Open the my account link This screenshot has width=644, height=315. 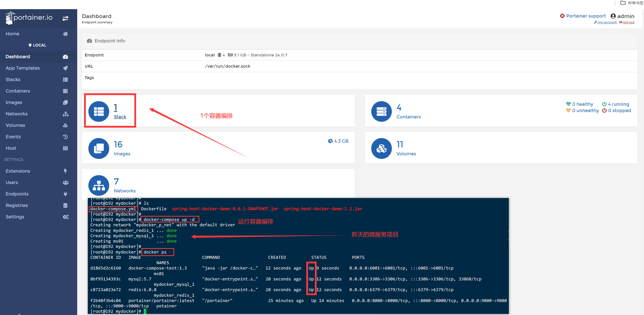click(605, 22)
